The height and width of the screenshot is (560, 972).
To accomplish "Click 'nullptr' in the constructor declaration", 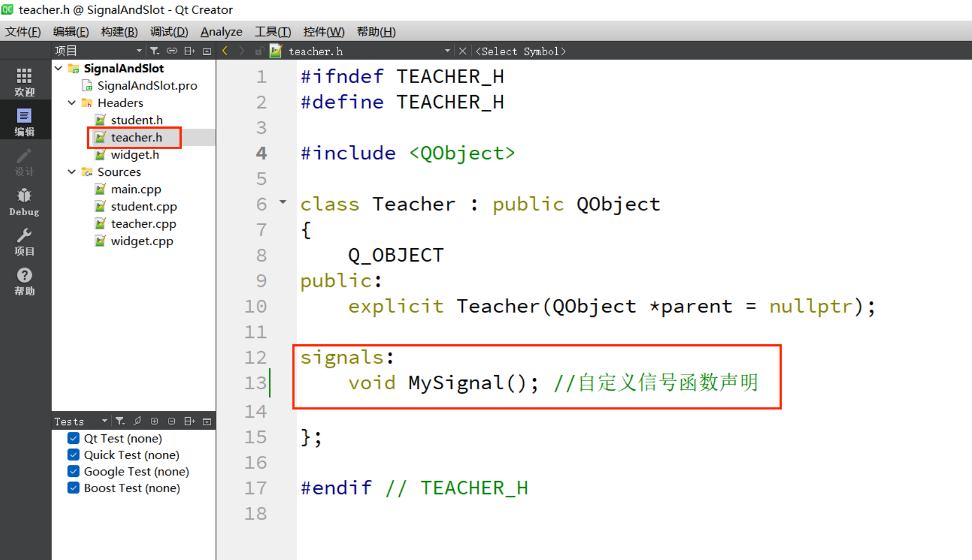I will [811, 306].
